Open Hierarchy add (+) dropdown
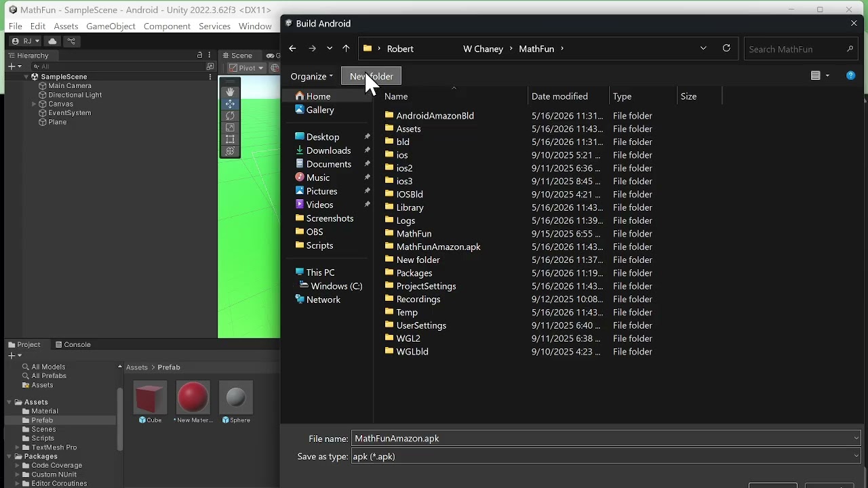Screen dimensions: 868x488 tap(15, 66)
